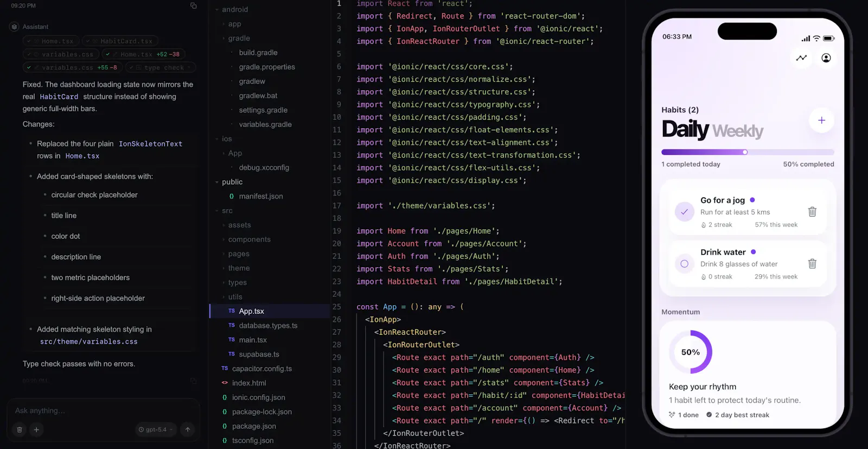Click the Assistant avatar icon
The width and height of the screenshot is (868, 449).
15,27
